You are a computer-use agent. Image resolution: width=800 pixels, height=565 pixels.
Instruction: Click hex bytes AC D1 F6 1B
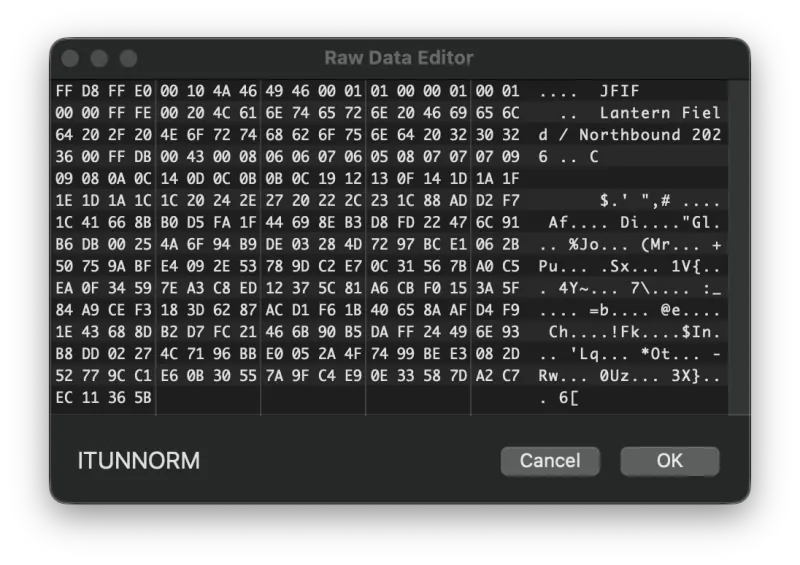[313, 310]
